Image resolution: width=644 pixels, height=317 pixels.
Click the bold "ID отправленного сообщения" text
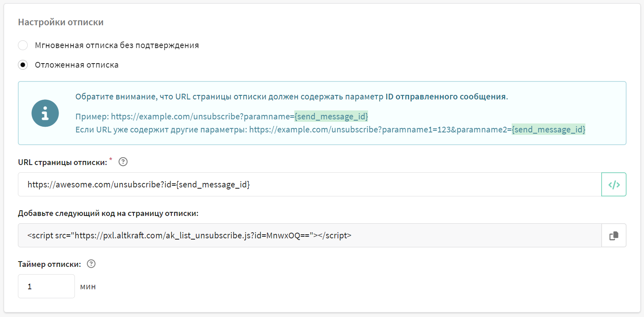click(x=446, y=97)
